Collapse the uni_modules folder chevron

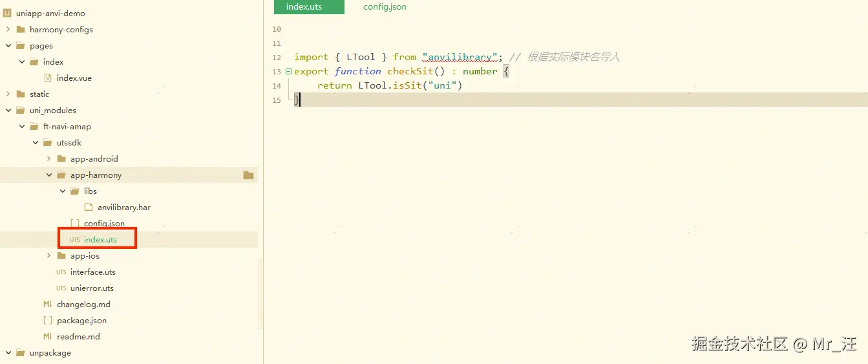click(x=8, y=110)
